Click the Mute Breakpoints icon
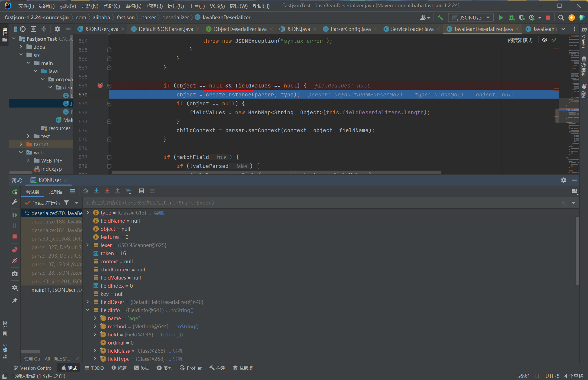This screenshot has width=588, height=380. 15,261
